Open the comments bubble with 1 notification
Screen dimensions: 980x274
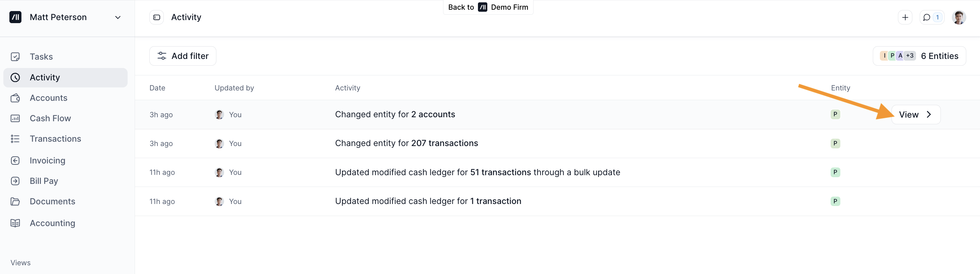[x=931, y=17]
